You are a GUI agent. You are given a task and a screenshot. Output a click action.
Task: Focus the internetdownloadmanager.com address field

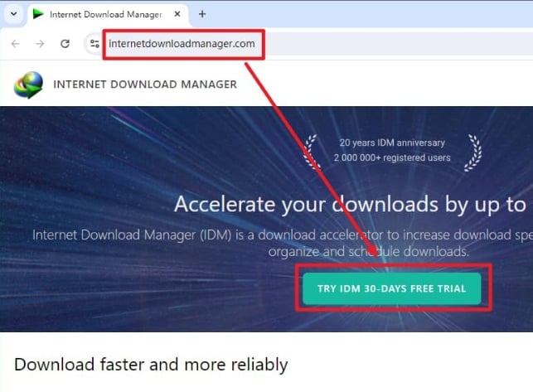182,44
